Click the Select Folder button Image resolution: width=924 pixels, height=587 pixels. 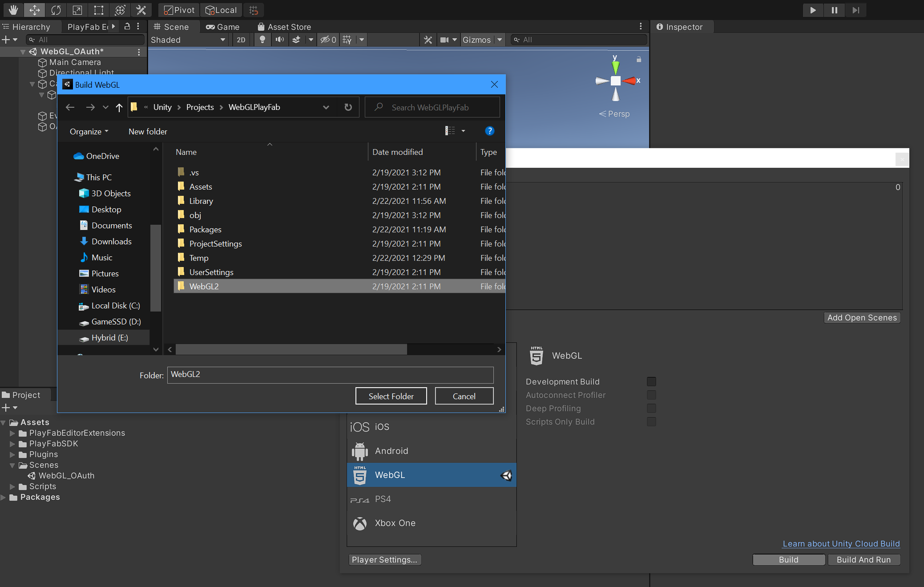pyautogui.click(x=391, y=396)
